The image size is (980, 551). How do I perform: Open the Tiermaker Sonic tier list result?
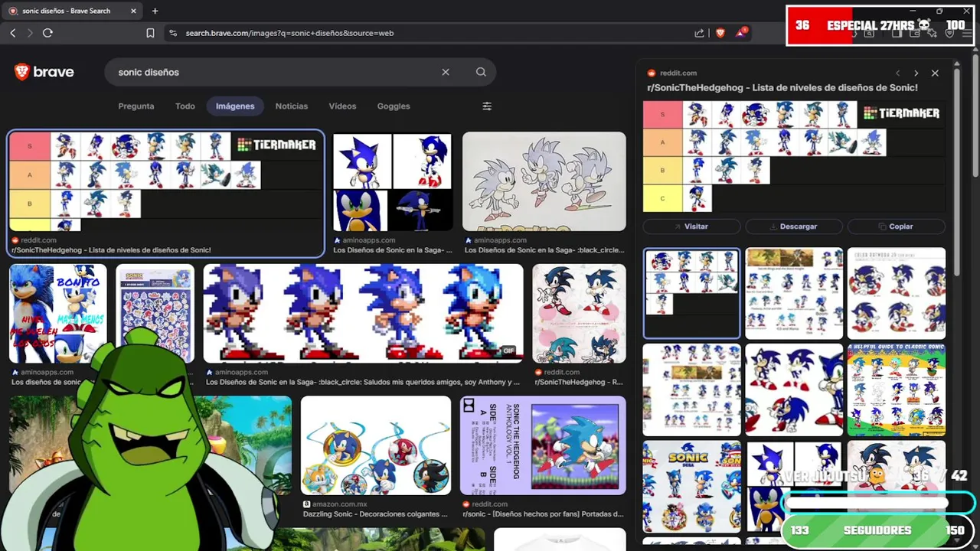coord(166,181)
